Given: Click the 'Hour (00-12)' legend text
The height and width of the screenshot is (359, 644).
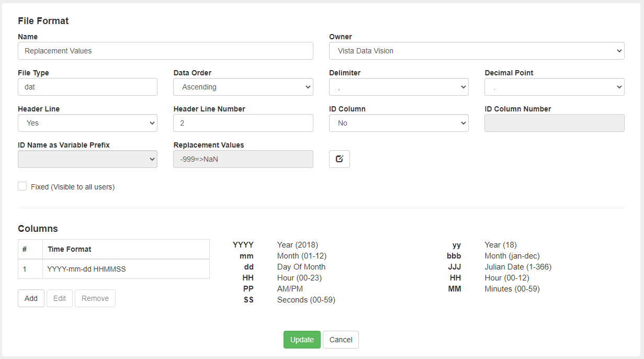Looking at the screenshot, I should (508, 278).
